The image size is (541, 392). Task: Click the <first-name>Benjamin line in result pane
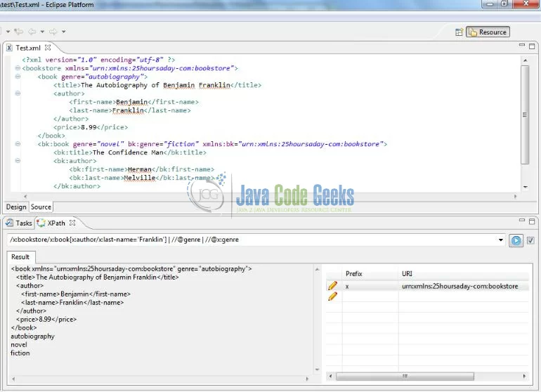click(x=76, y=294)
